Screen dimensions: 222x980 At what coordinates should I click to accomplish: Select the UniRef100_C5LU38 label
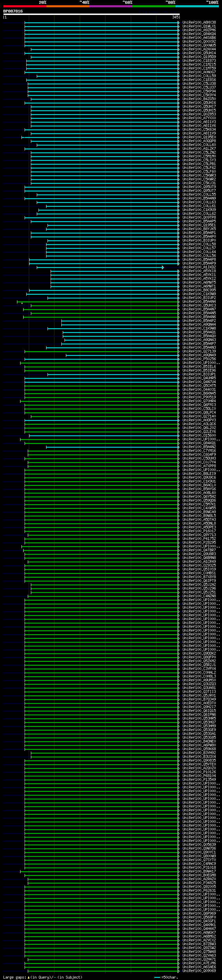[x=199, y=84]
